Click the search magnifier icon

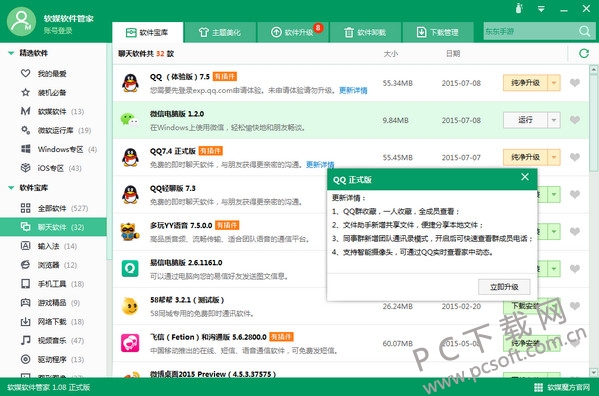[584, 31]
